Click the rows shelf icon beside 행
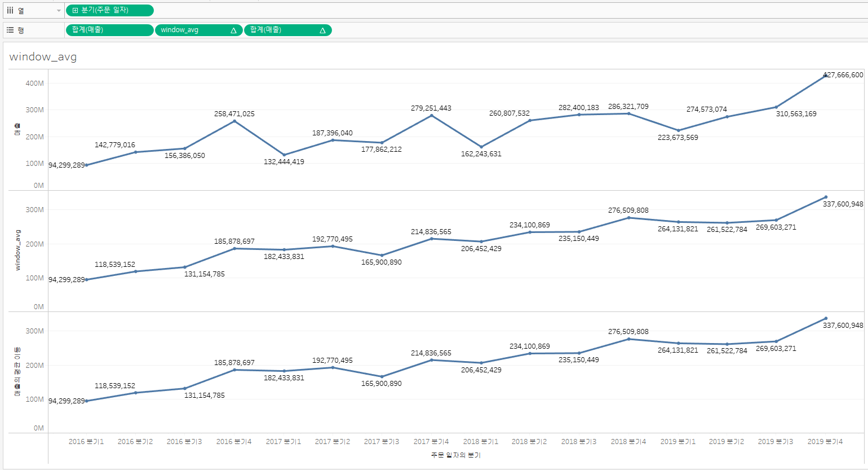The width and height of the screenshot is (868, 470). [10, 30]
